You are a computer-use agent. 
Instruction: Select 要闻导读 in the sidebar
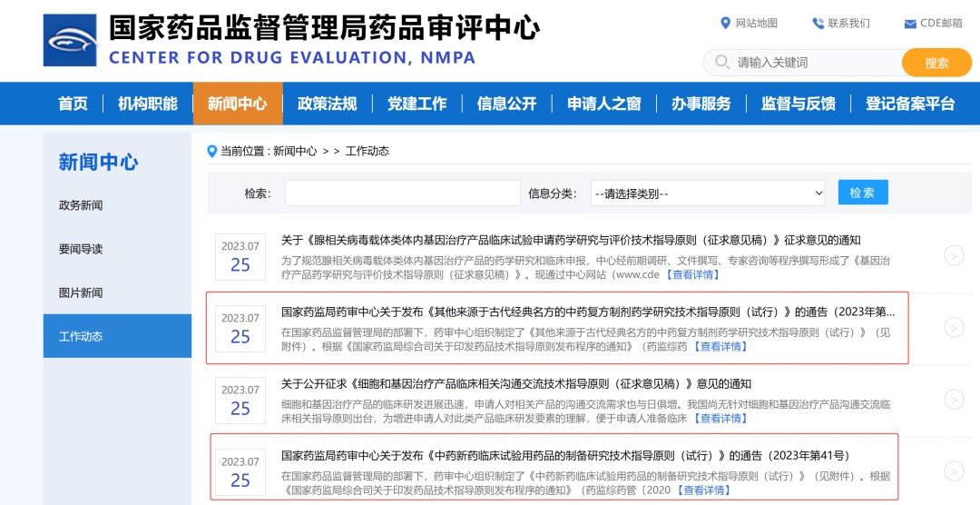click(x=81, y=249)
